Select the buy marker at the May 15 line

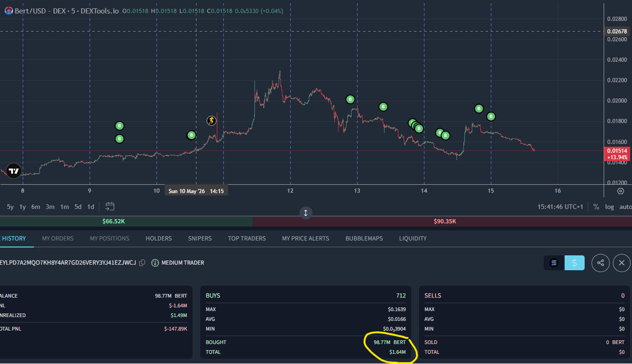click(491, 116)
